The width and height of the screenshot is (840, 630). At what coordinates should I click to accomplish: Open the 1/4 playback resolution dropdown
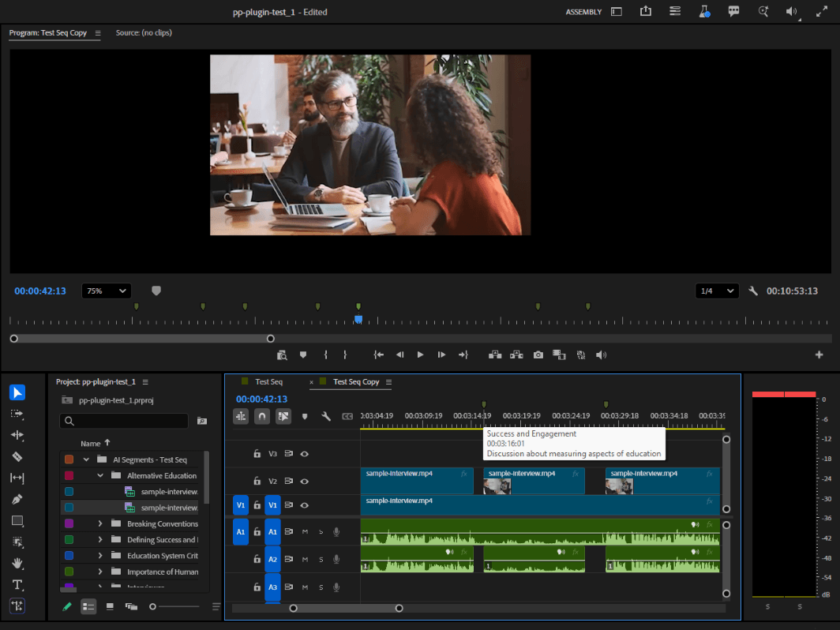pos(718,291)
